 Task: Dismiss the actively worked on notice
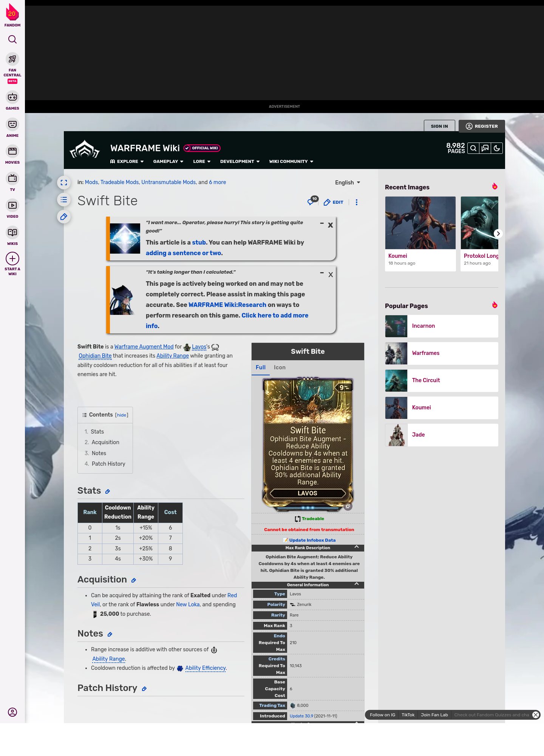[331, 274]
